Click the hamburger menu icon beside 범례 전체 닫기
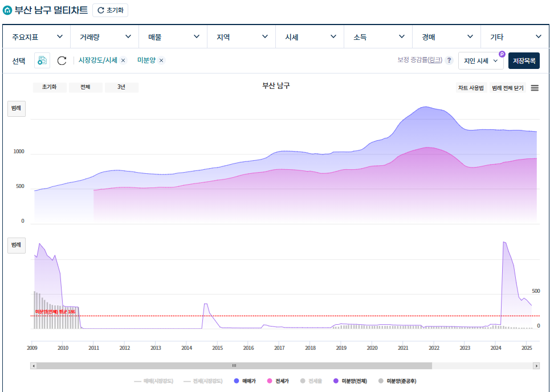Screen dimensions: 554x392 tap(535, 89)
